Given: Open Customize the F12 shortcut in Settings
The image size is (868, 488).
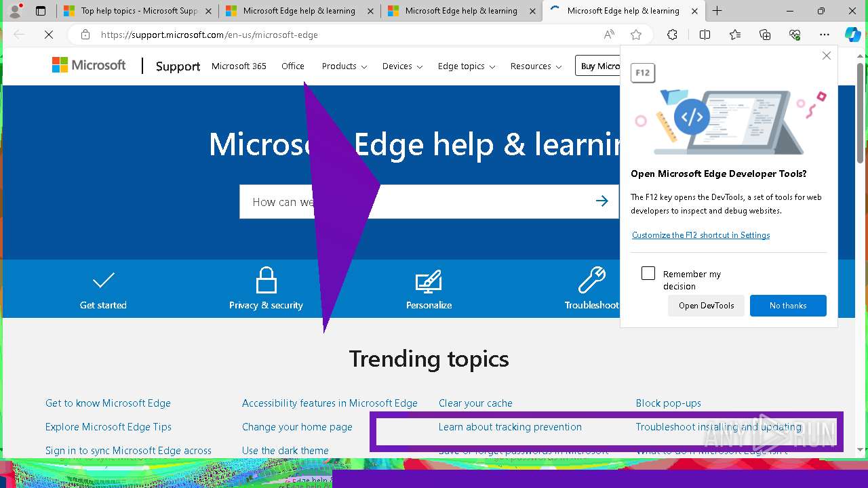Looking at the screenshot, I should [x=701, y=235].
